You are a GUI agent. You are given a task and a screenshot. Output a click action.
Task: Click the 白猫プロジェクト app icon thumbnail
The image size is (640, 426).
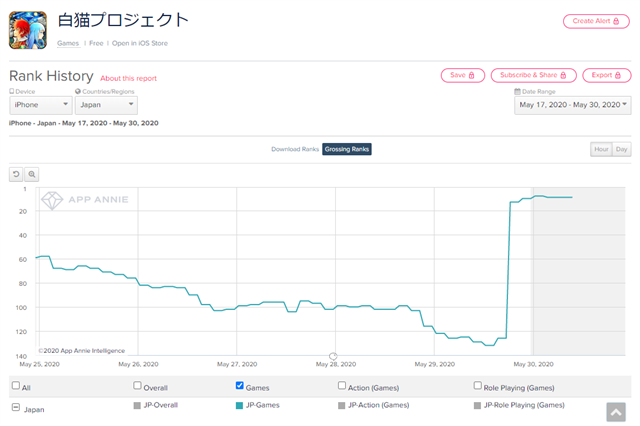click(28, 30)
